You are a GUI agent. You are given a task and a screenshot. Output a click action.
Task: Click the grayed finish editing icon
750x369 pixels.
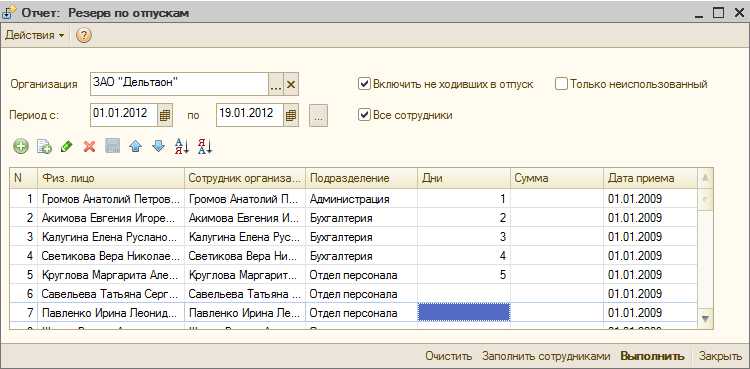(112, 147)
